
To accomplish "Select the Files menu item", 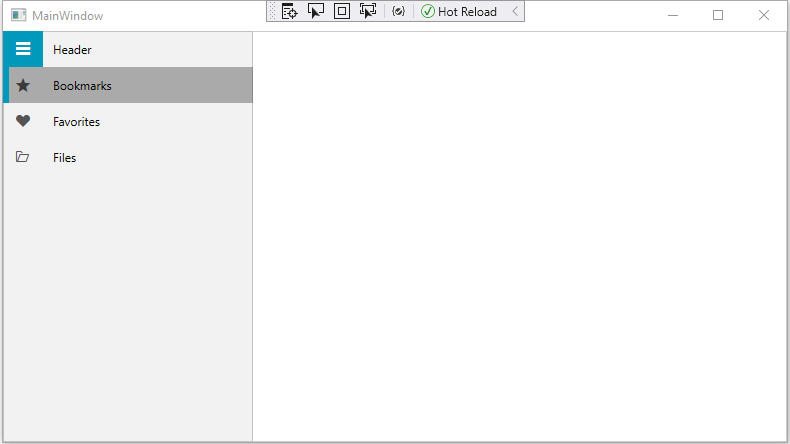I will click(x=130, y=157).
